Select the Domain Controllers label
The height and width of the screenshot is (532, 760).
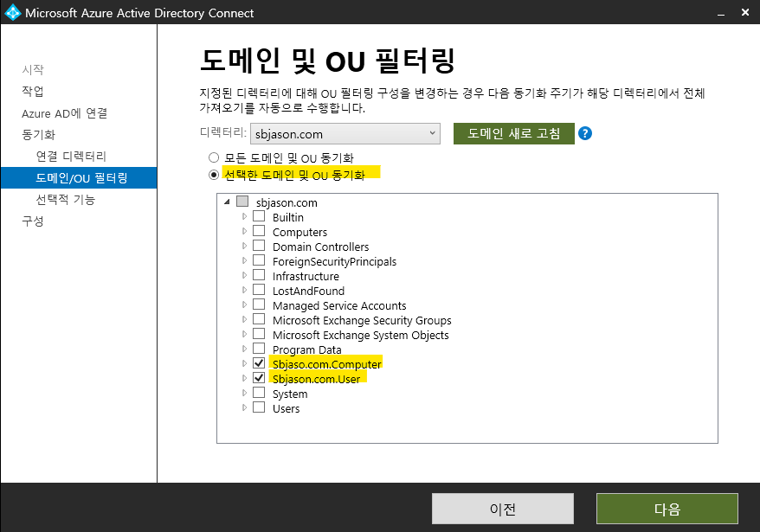pyautogui.click(x=321, y=247)
